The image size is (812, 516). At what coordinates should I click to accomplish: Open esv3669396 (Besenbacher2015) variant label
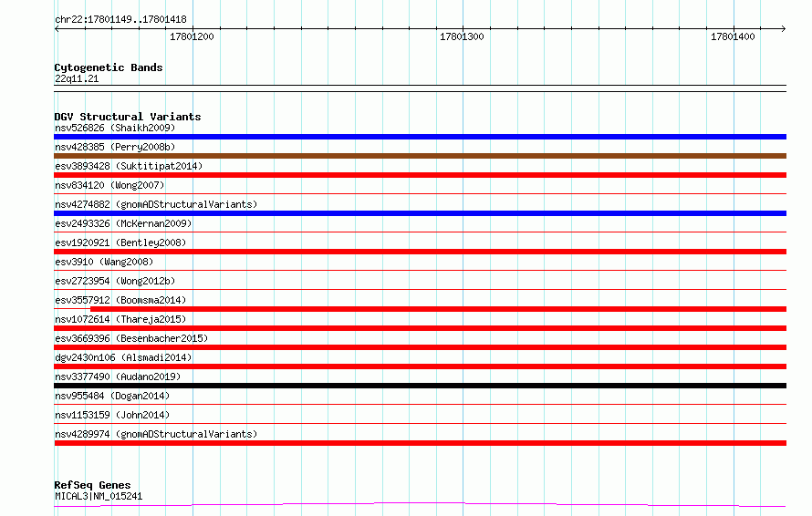pos(131,338)
